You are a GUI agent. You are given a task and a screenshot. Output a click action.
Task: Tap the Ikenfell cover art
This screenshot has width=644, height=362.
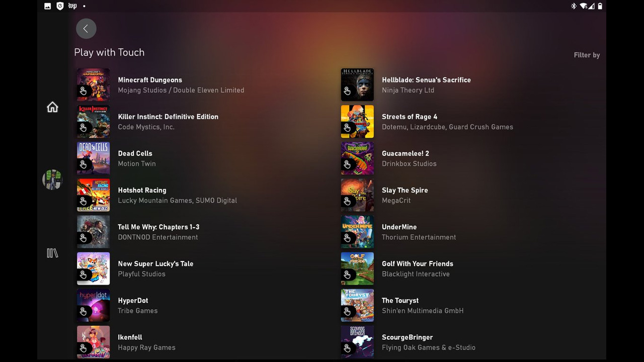click(93, 342)
